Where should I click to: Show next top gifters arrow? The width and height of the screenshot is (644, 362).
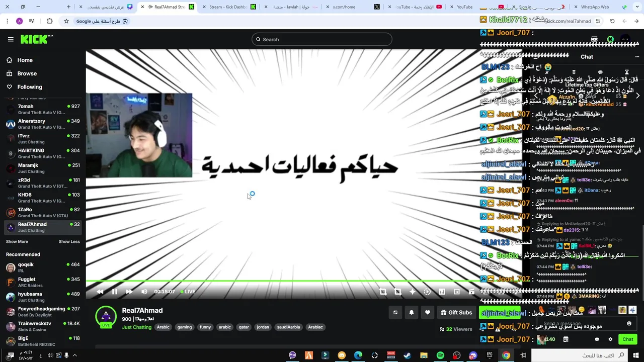coord(637,96)
